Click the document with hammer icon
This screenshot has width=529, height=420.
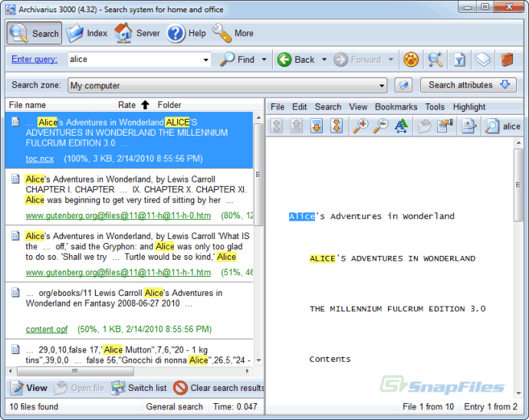445,126
